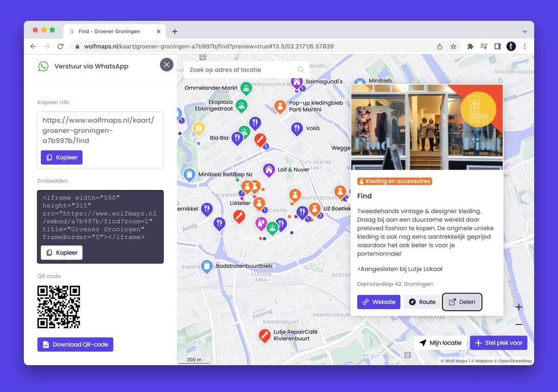Suggest a place with Stel plek voor

[x=498, y=343]
